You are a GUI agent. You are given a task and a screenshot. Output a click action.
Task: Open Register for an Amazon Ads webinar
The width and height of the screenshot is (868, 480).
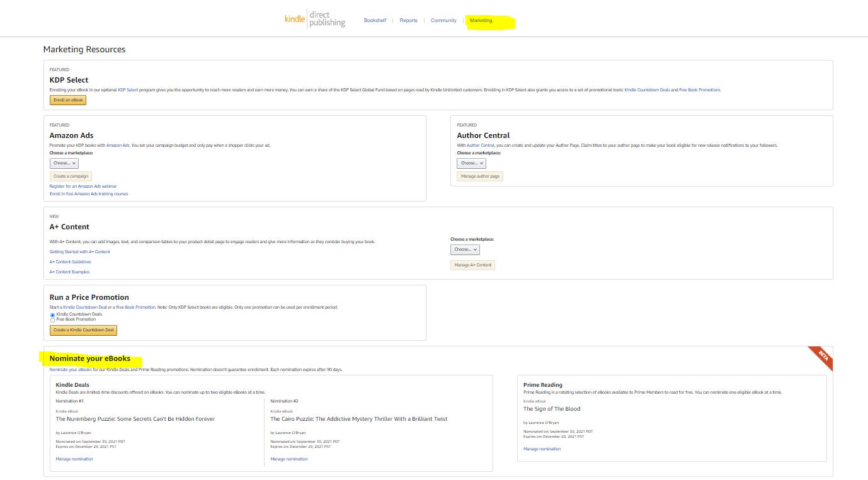pyautogui.click(x=83, y=186)
